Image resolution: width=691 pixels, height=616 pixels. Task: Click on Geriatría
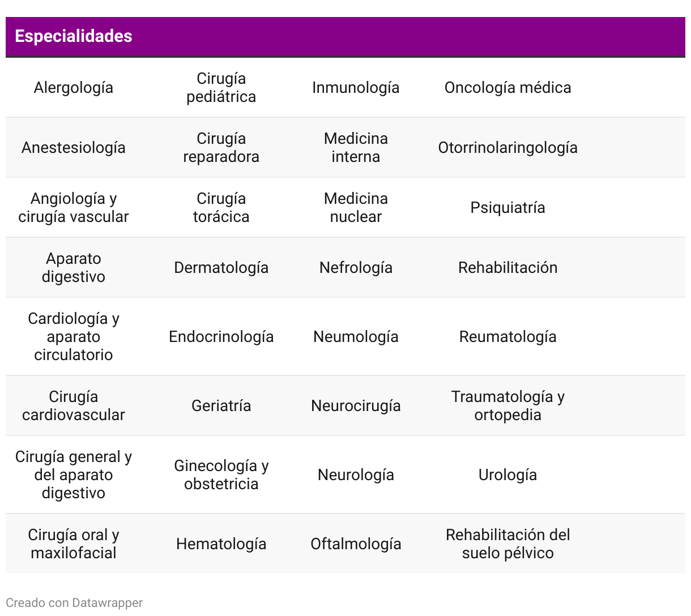pos(221,406)
